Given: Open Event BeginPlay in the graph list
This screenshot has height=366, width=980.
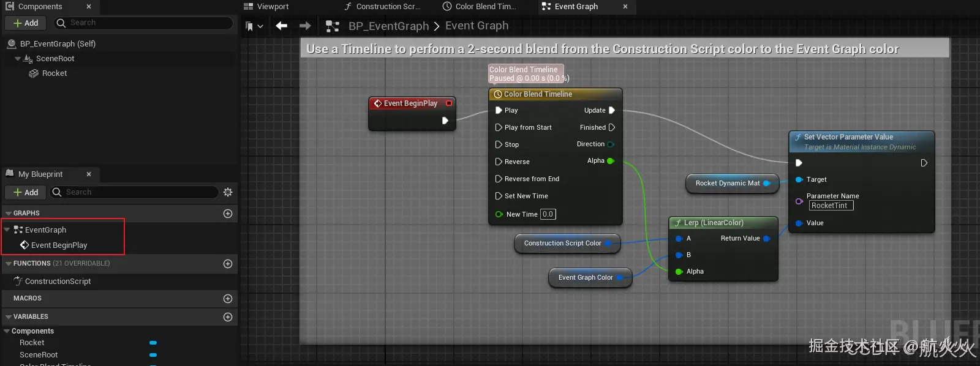Looking at the screenshot, I should (x=59, y=245).
